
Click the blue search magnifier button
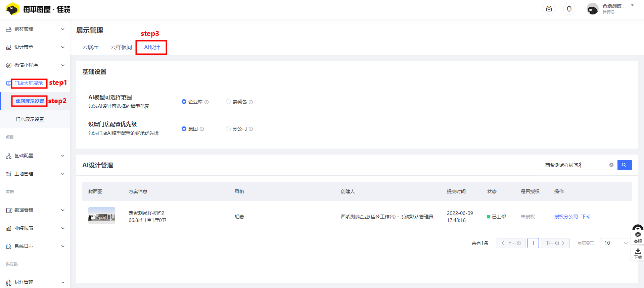[x=625, y=165]
